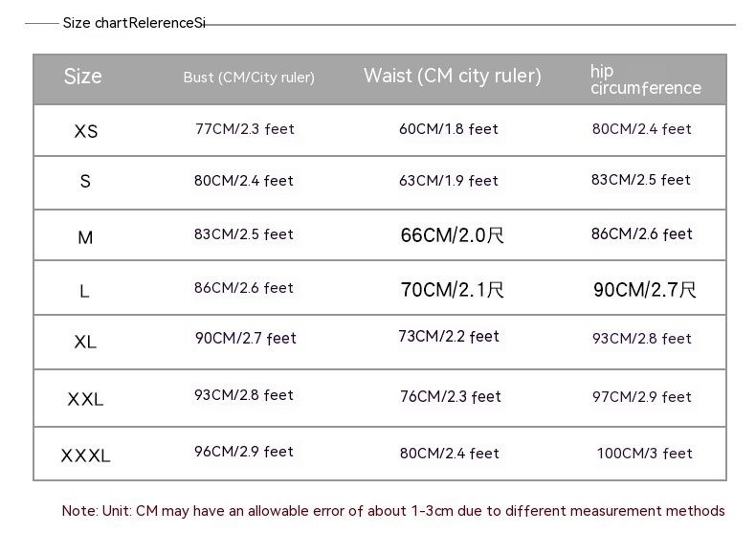The image size is (756, 555).
Task: Click the allowable error note text
Action: [393, 511]
